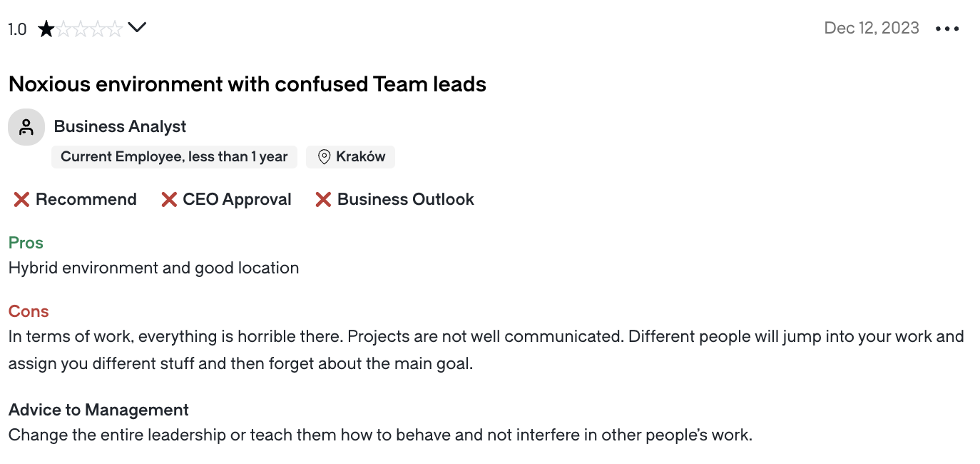This screenshot has height=464, width=980.
Task: Click the red X next to Business Outlook
Action: [323, 200]
